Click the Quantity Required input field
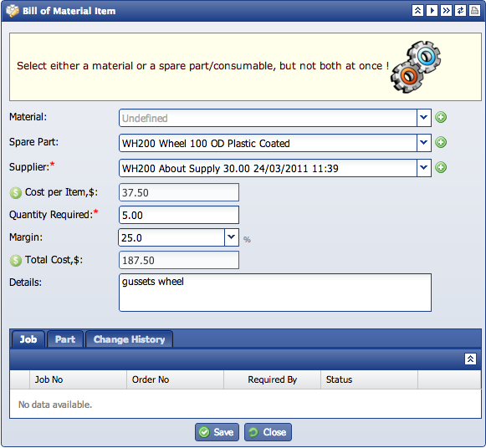This screenshot has width=486, height=448. pyautogui.click(x=179, y=215)
